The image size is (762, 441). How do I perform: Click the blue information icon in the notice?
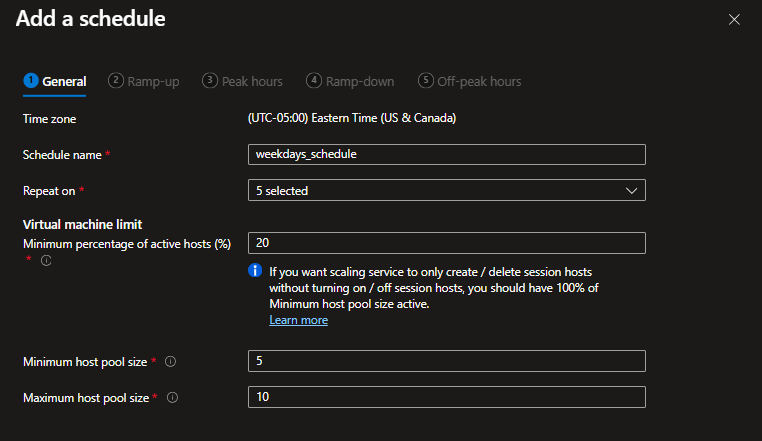[255, 271]
